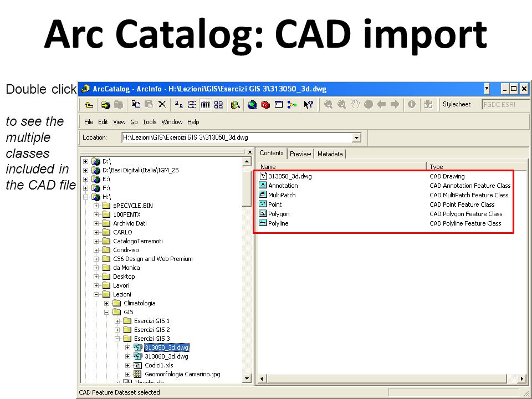This screenshot has height=399, width=532.
Task: Select the MultiPatch feature class row
Action: tap(277, 195)
